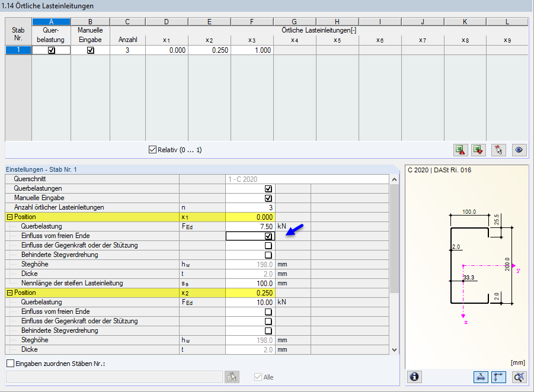Screen dimensions: 534x392
Task: Enable Behinderte Stegverdrehung for position x1
Action: coord(268,255)
